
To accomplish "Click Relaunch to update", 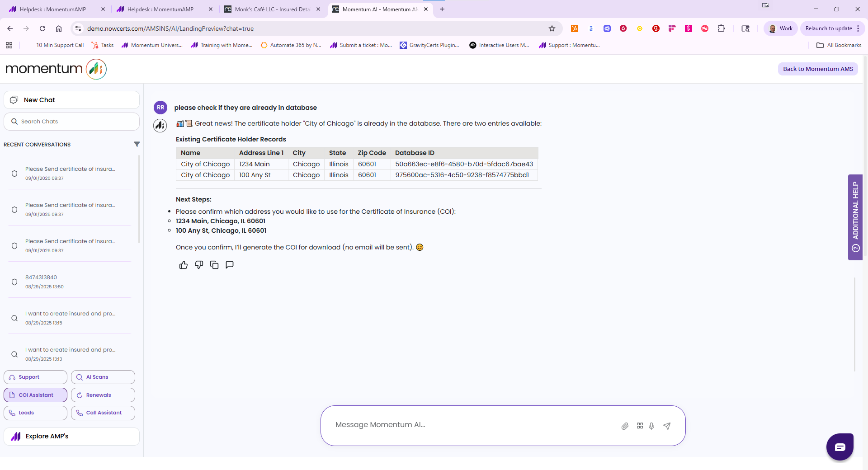I will click(829, 28).
